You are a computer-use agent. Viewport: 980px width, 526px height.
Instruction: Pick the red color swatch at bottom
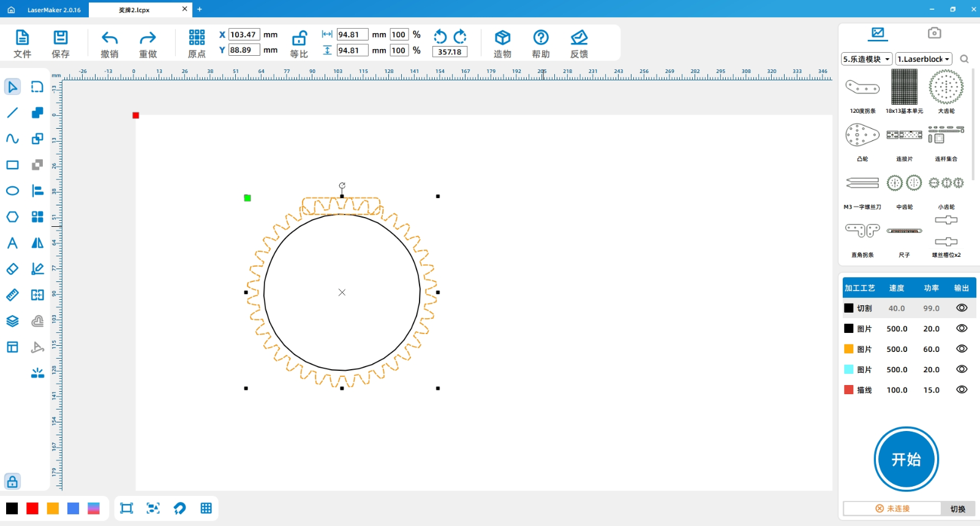tap(32, 508)
